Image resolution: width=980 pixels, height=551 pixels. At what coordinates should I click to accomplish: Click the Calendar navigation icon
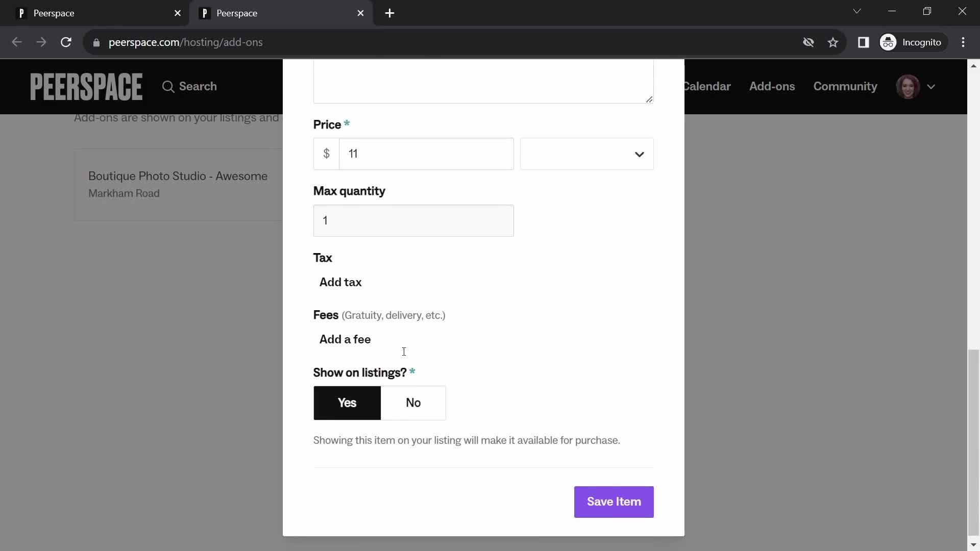click(x=705, y=86)
